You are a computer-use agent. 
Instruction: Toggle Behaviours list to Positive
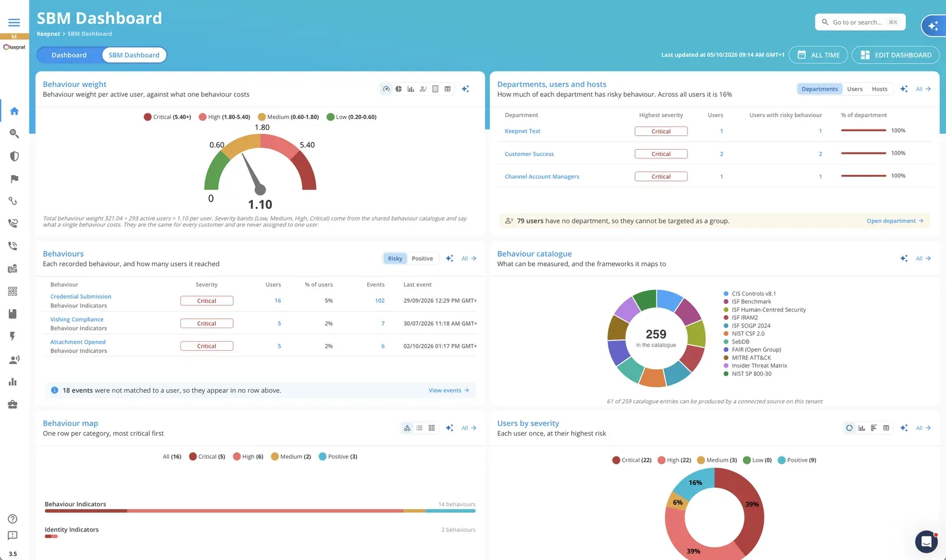pos(422,258)
